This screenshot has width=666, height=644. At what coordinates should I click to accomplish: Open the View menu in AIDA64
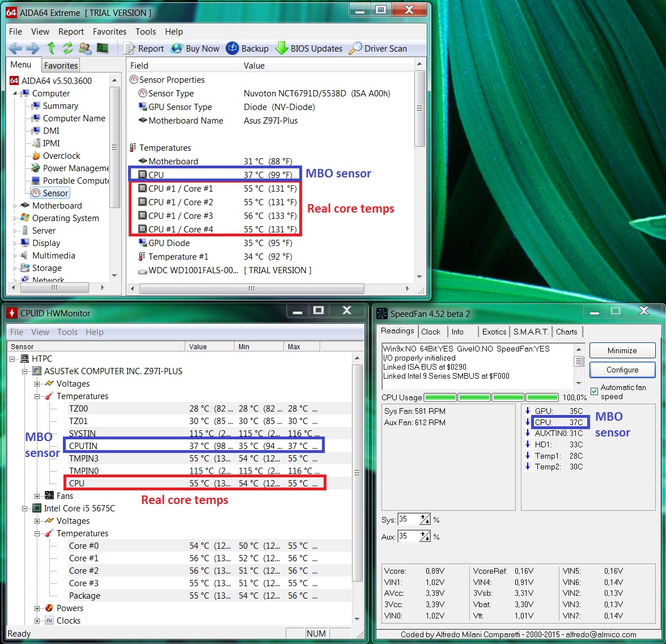pos(40,31)
